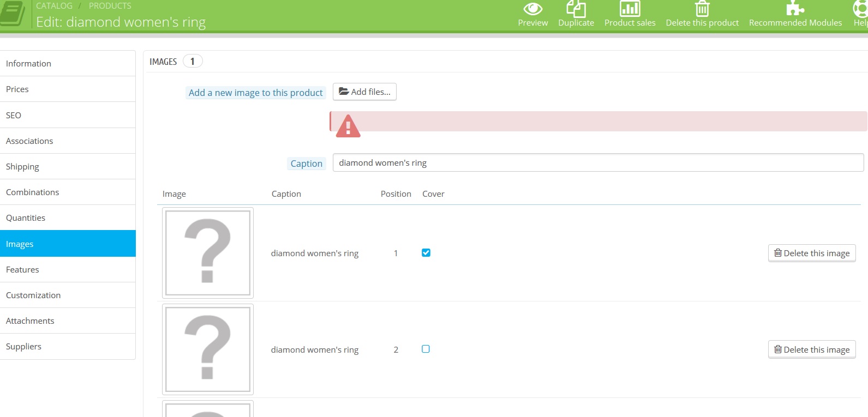Select the Shipping tab
This screenshot has width=868, height=417.
coord(68,166)
